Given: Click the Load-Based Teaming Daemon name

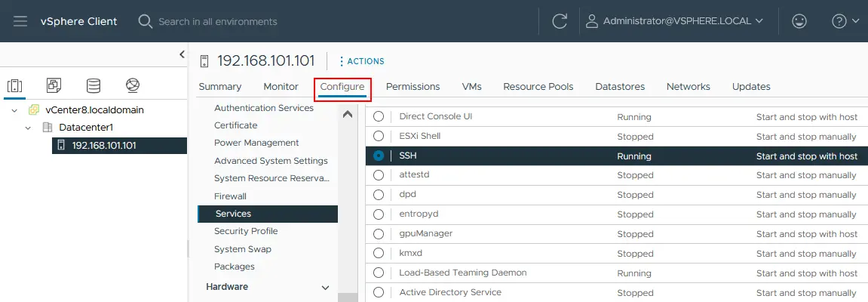Looking at the screenshot, I should (463, 273).
